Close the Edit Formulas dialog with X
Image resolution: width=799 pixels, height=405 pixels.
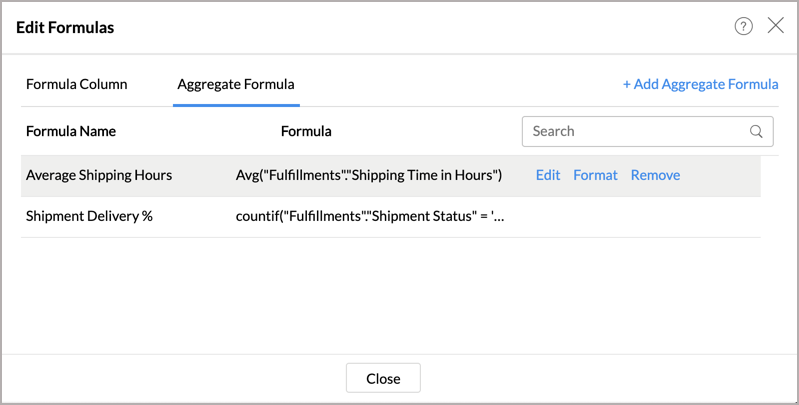click(x=775, y=26)
